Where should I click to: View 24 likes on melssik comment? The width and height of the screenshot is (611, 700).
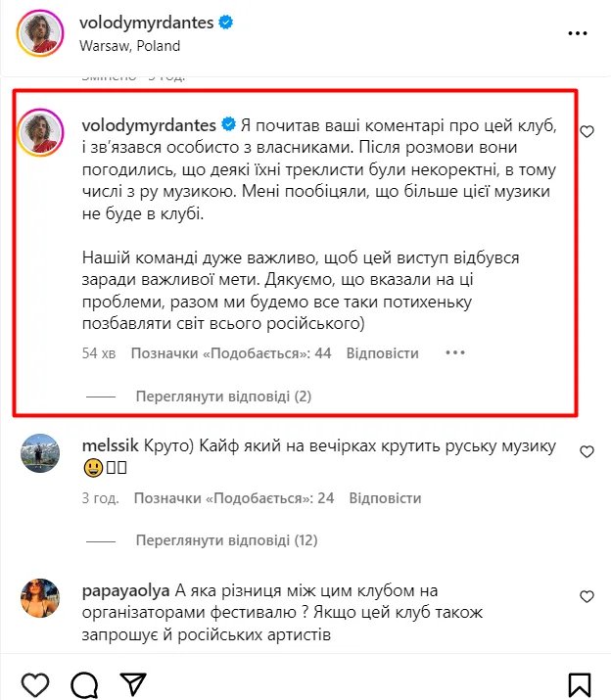tap(234, 498)
